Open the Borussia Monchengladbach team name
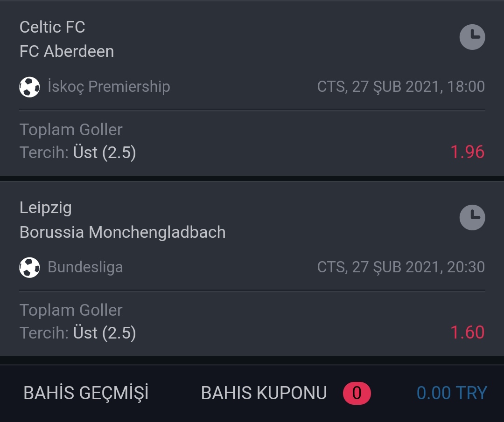504x422 pixels. coord(122,232)
